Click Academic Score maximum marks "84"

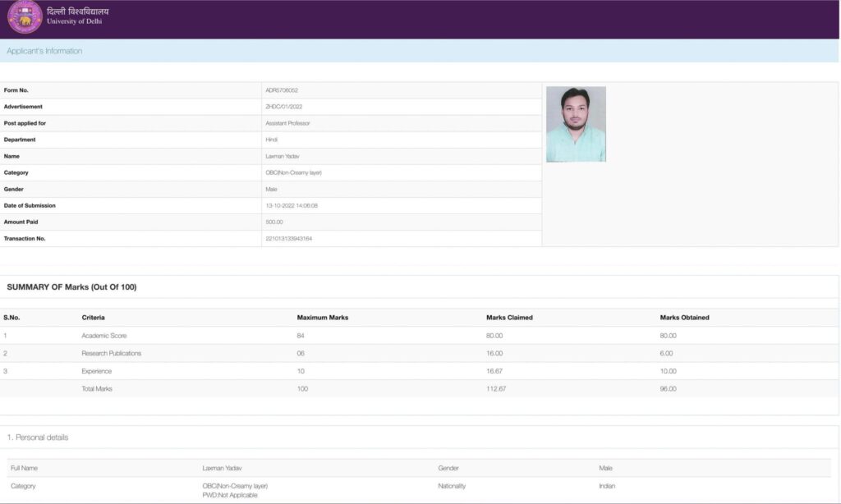point(301,336)
